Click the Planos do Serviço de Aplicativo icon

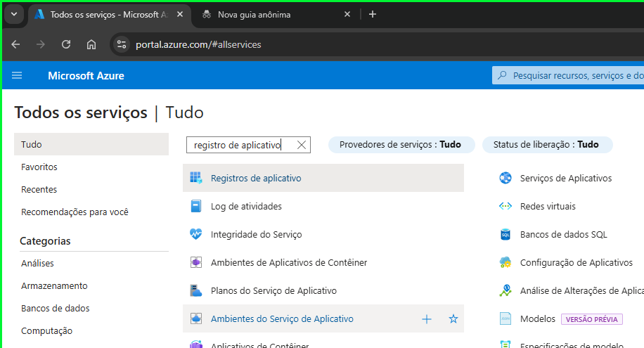pyautogui.click(x=196, y=290)
